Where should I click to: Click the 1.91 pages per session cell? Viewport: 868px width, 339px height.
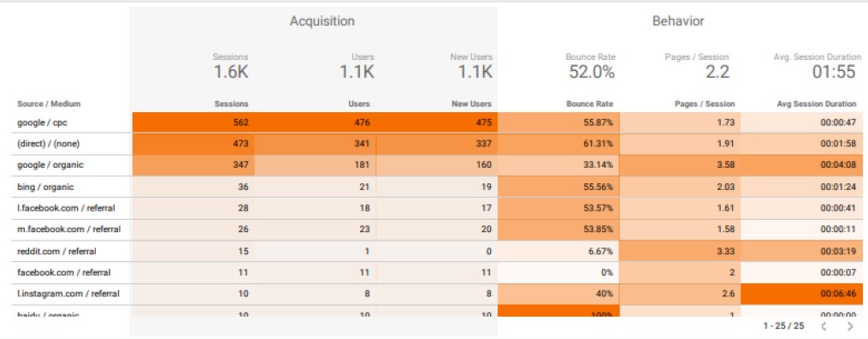click(681, 144)
